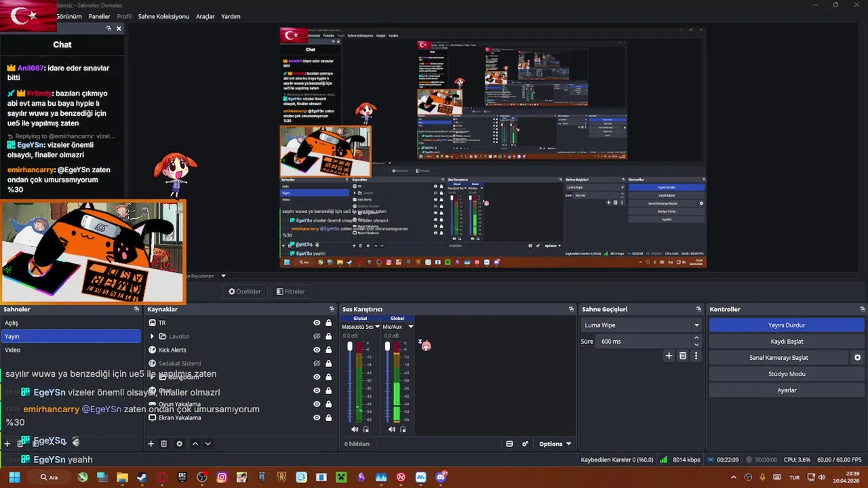Image resolution: width=868 pixels, height=488 pixels.
Task: Decrease the Süre duration with the down arrow
Action: coord(696,344)
